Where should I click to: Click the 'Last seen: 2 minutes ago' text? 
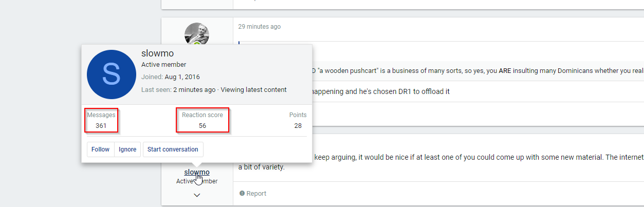click(x=178, y=89)
